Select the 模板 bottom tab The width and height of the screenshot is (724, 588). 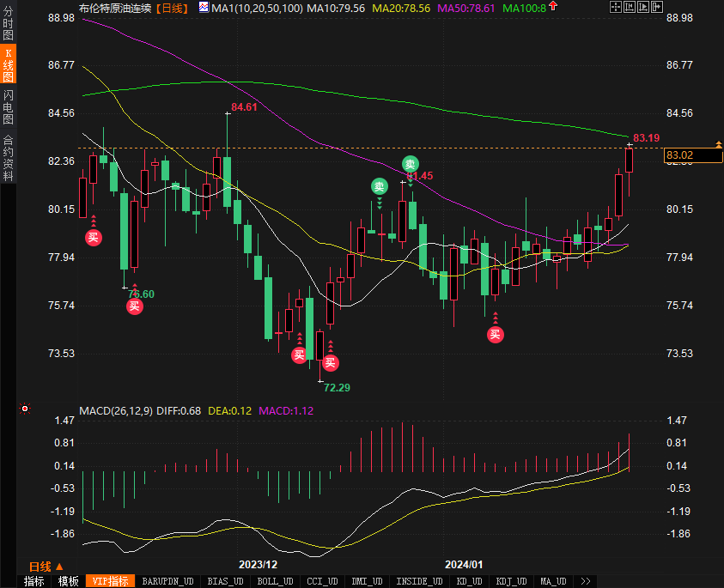(68, 581)
